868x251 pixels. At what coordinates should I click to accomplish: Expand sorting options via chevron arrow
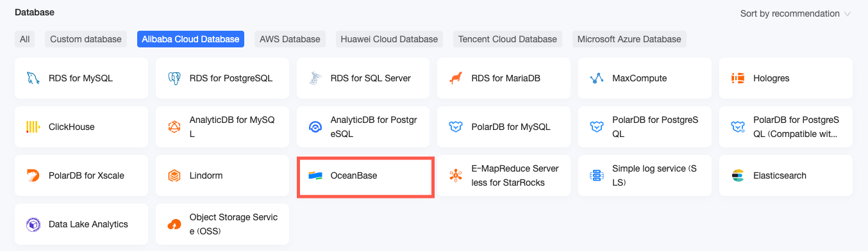(847, 13)
